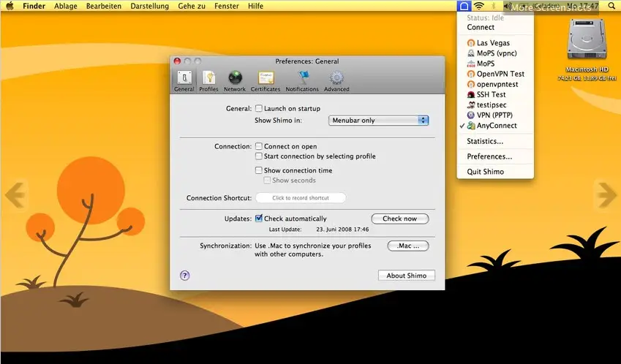Click the volume icon in menu bar

(x=508, y=6)
